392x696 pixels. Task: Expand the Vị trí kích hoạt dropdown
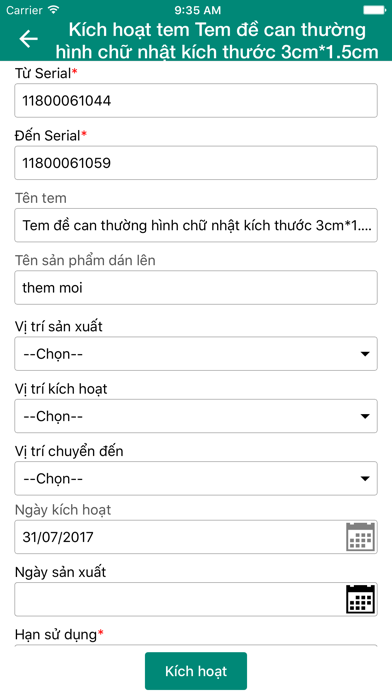coord(196,416)
